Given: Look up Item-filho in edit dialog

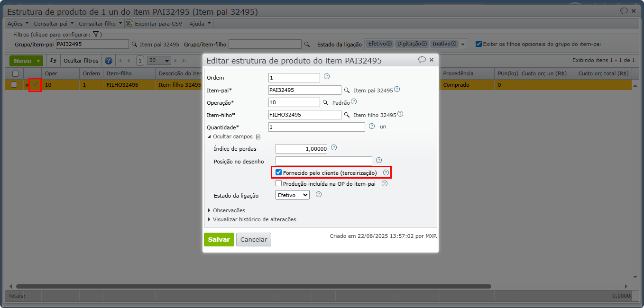Looking at the screenshot, I should pyautogui.click(x=347, y=115).
